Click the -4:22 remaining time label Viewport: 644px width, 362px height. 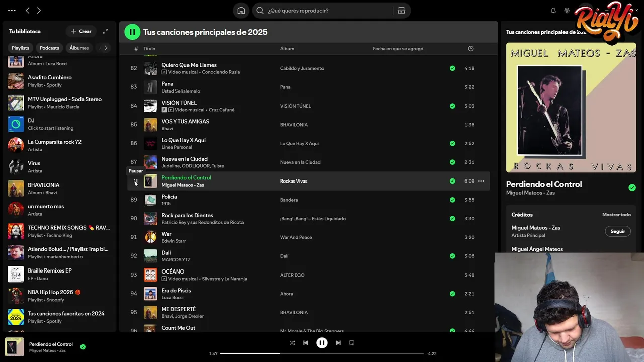click(431, 354)
